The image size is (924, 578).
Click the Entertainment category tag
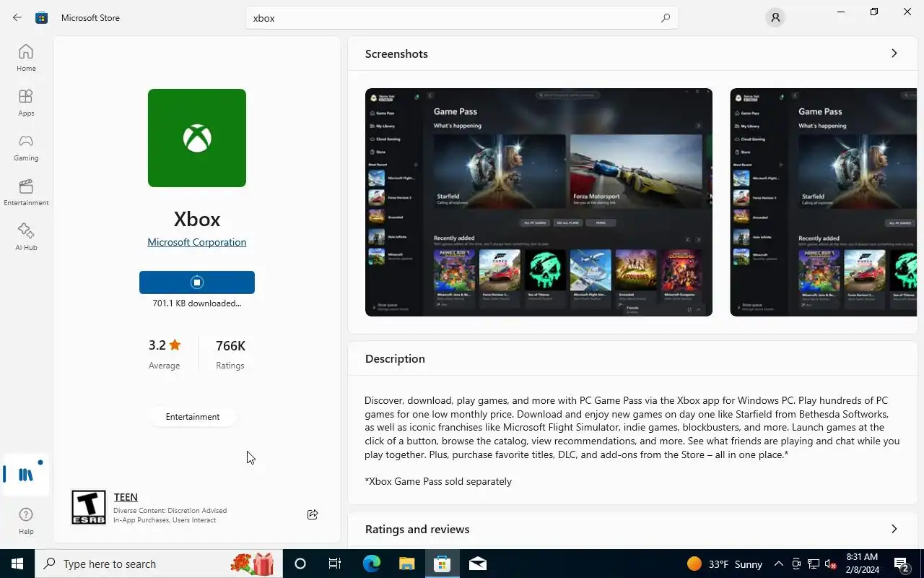coord(193,417)
